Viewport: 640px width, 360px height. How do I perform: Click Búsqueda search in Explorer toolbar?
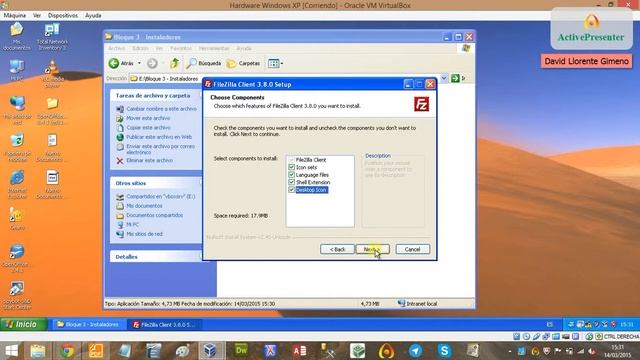(x=204, y=63)
